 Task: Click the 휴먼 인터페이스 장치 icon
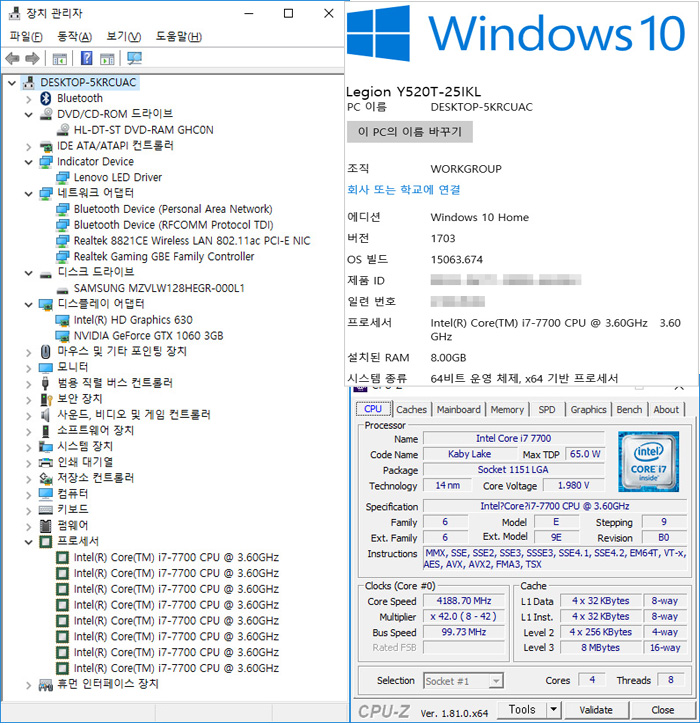click(x=45, y=684)
